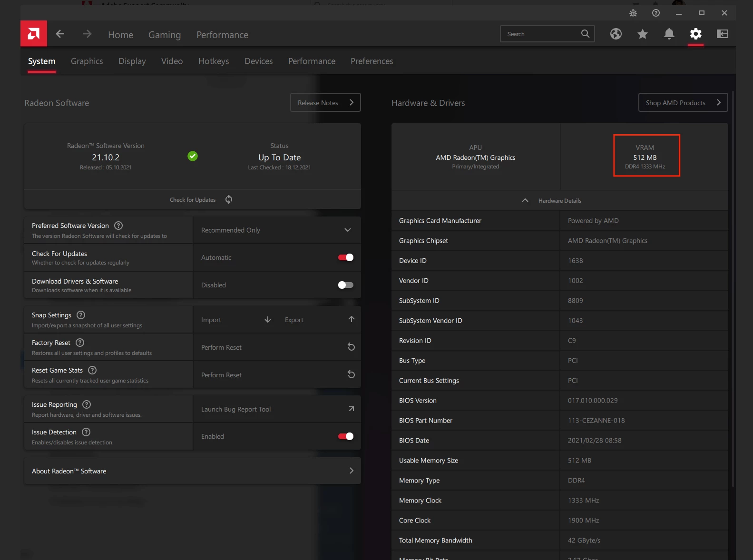Open help question mark in title bar
The width and height of the screenshot is (753, 560).
click(656, 13)
